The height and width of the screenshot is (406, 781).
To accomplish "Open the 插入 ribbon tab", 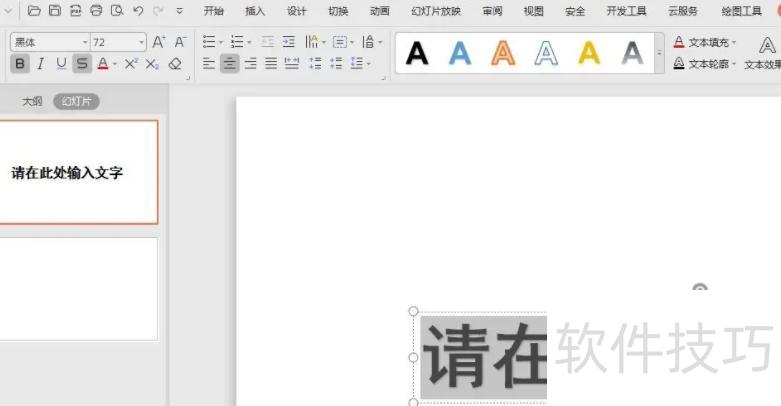I will pos(255,11).
